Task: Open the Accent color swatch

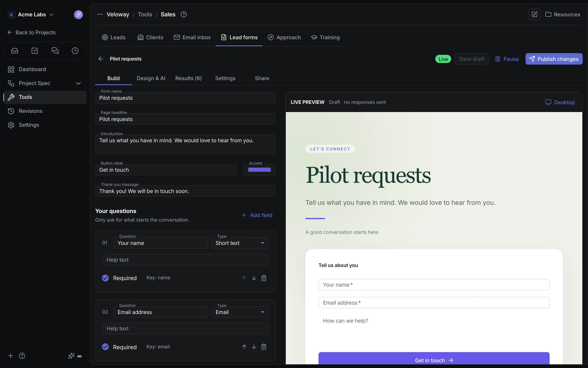Action: [259, 170]
